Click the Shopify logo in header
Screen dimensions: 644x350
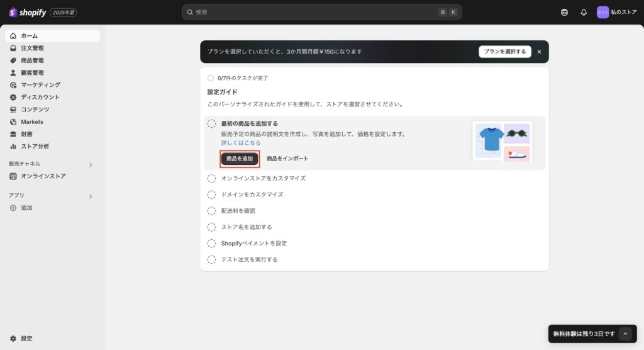pos(28,13)
